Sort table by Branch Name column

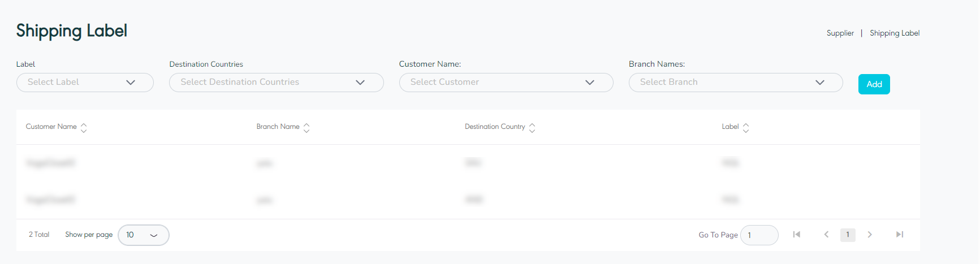click(306, 127)
